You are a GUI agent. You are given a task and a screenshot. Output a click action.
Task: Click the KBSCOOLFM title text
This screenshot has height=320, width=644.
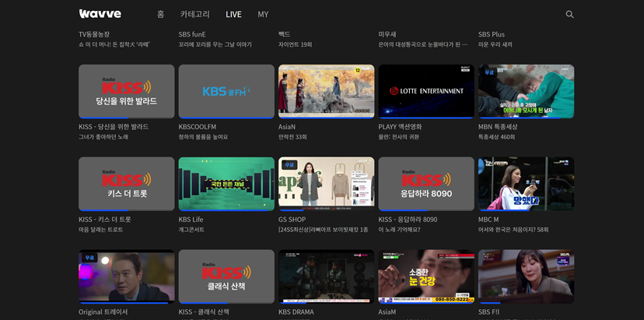[x=197, y=127]
